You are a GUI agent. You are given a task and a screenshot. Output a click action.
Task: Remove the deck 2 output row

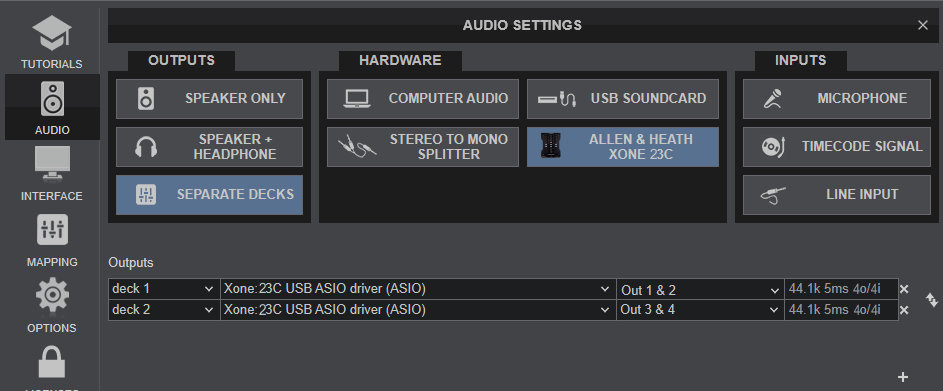click(x=903, y=310)
